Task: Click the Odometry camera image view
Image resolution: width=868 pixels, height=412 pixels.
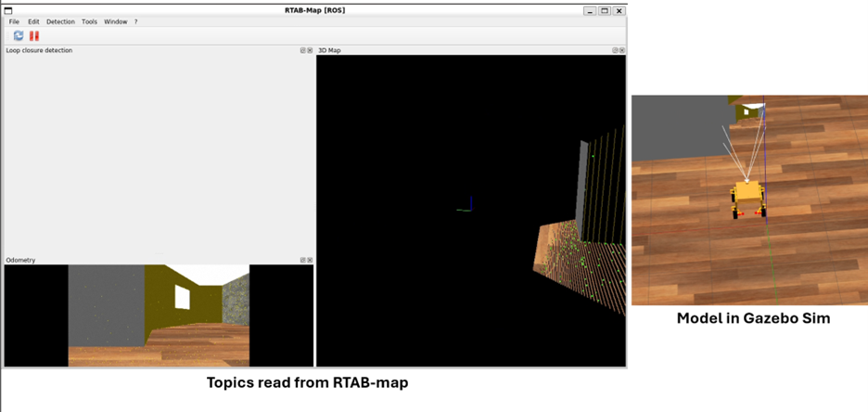Action: [x=159, y=315]
